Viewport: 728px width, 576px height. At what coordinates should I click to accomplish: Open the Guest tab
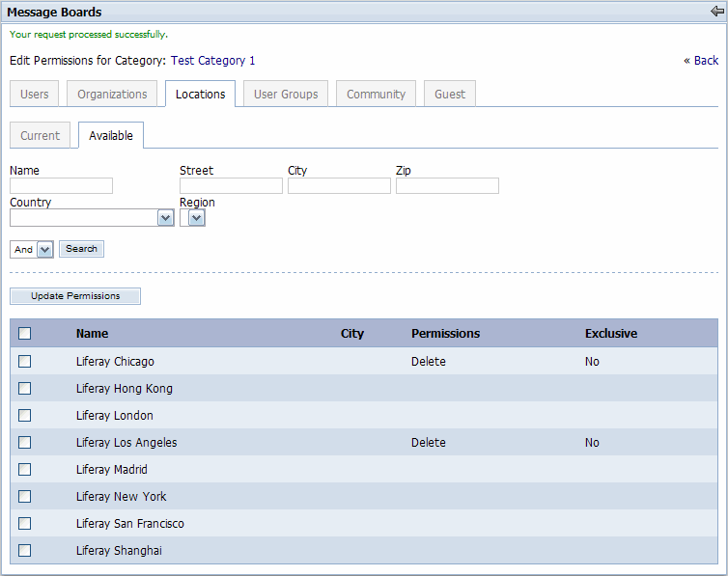click(x=449, y=95)
